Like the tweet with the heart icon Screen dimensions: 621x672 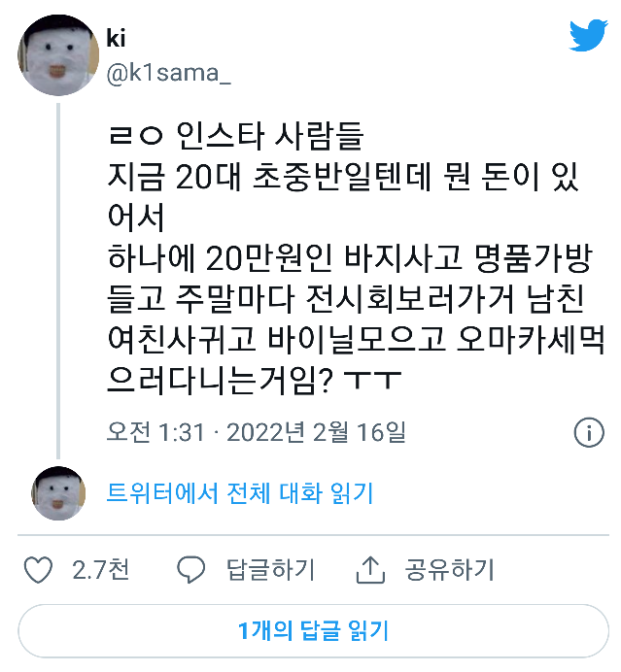38,570
